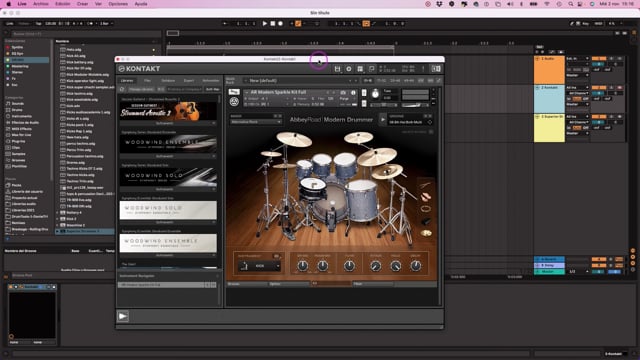
Task: Click the Key mapping button in Ableton
Action: point(585,24)
